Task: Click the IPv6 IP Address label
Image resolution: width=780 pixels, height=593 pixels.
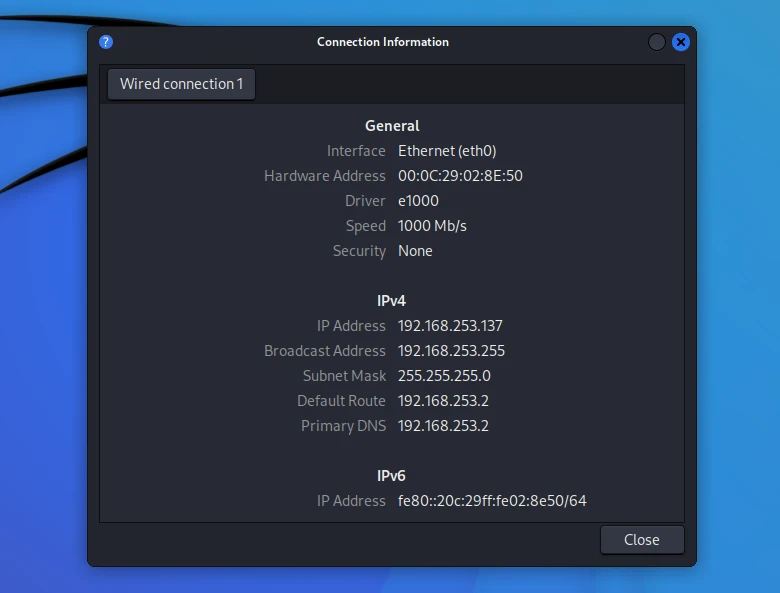Action: click(x=351, y=501)
